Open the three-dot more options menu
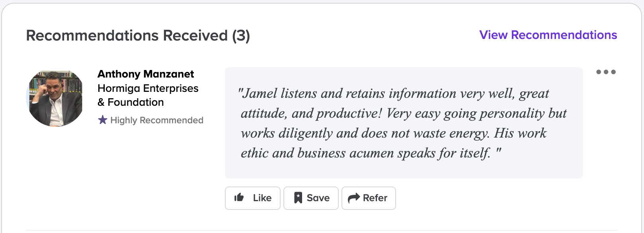 606,72
